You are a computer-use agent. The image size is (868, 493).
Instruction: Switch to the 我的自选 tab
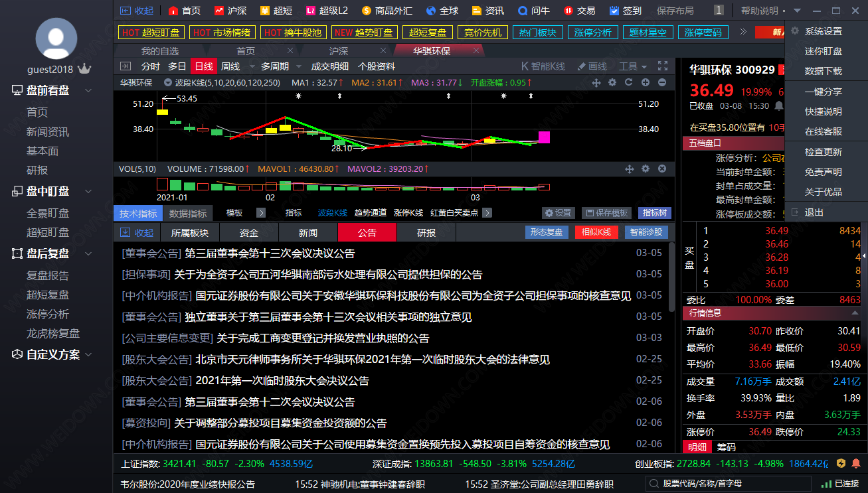click(160, 51)
